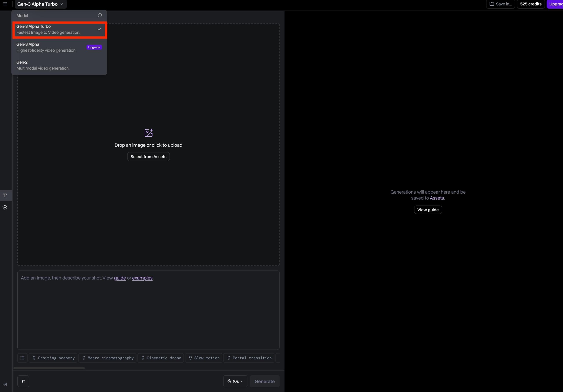Image resolution: width=563 pixels, height=392 pixels.
Task: Click the text prompt input area
Action: click(x=148, y=310)
